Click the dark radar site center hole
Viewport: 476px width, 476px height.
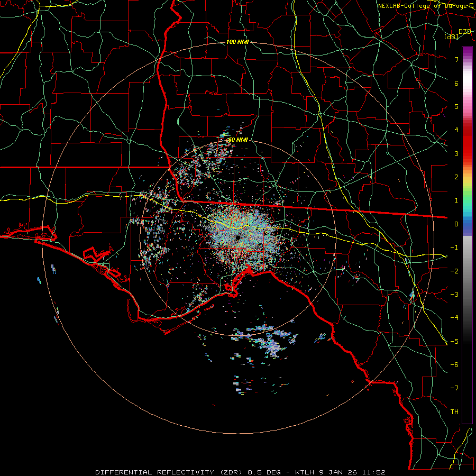(x=237, y=237)
